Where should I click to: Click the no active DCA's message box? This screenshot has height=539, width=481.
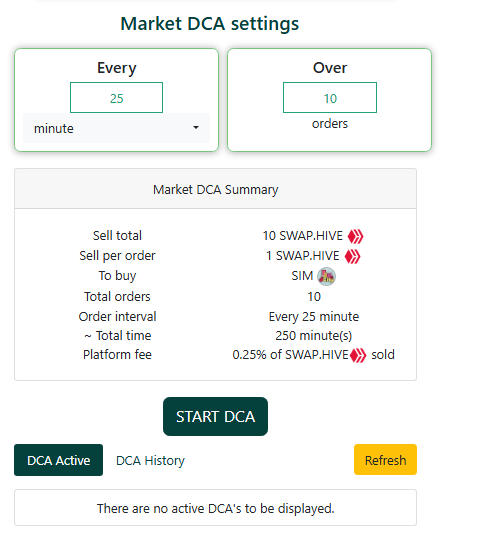tap(216, 508)
